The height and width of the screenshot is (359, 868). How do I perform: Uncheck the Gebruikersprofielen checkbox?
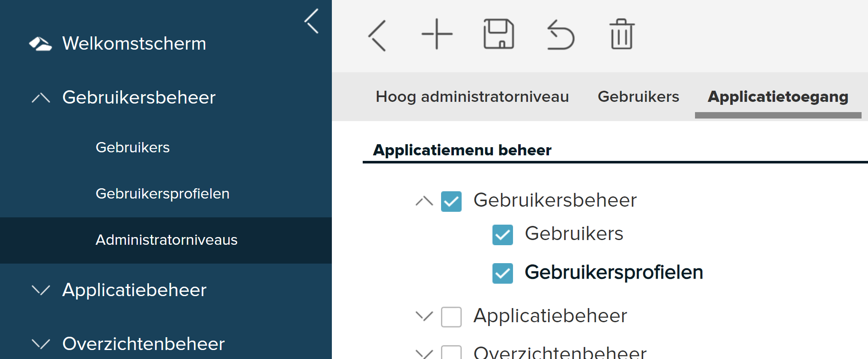point(503,273)
